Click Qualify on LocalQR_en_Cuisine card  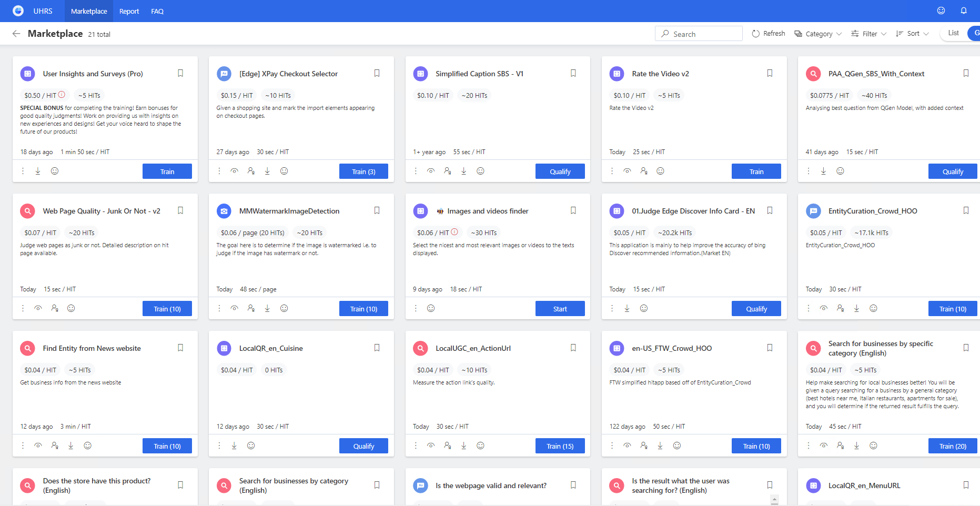[363, 446]
